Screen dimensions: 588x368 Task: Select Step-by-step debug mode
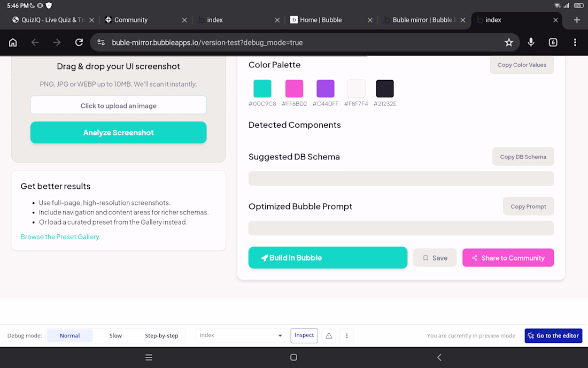(161, 336)
